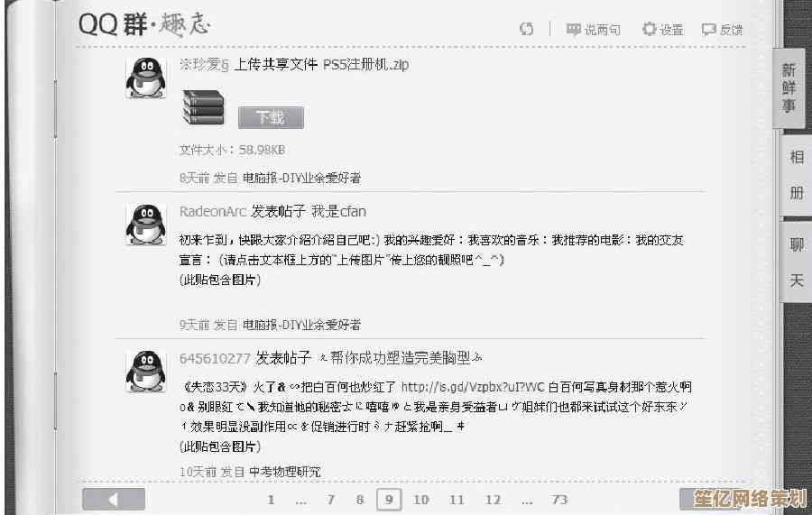Open the 电脑报-DIY业余爱好者 group link under file post
This screenshot has height=515, width=812.
(x=301, y=178)
